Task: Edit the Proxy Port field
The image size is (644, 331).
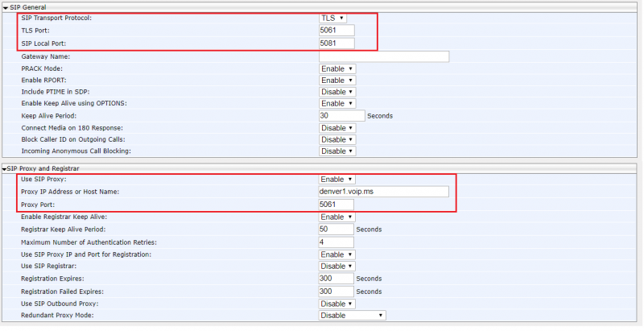Action: [x=336, y=205]
